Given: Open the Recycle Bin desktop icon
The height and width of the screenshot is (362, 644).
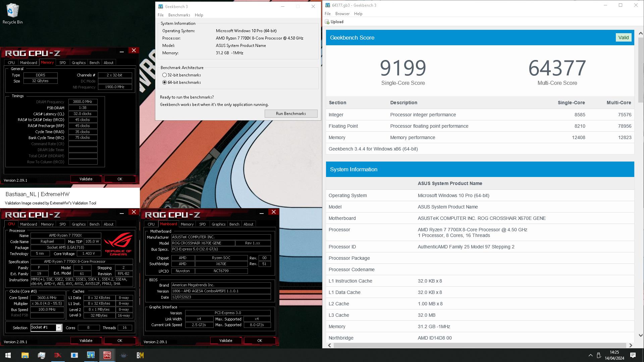Looking at the screenshot, I should click(12, 14).
